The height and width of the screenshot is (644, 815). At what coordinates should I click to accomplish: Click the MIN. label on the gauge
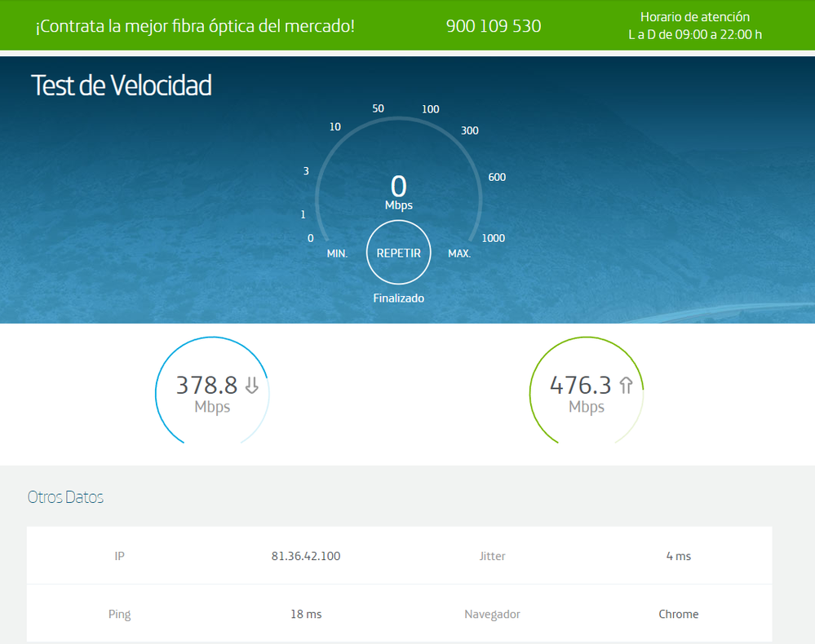click(x=337, y=254)
